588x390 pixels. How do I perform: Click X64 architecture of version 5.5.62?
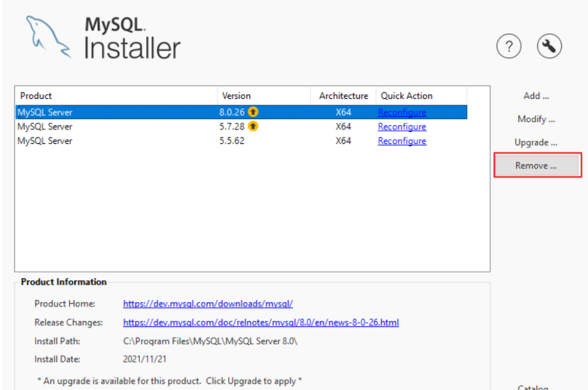pyautogui.click(x=343, y=141)
